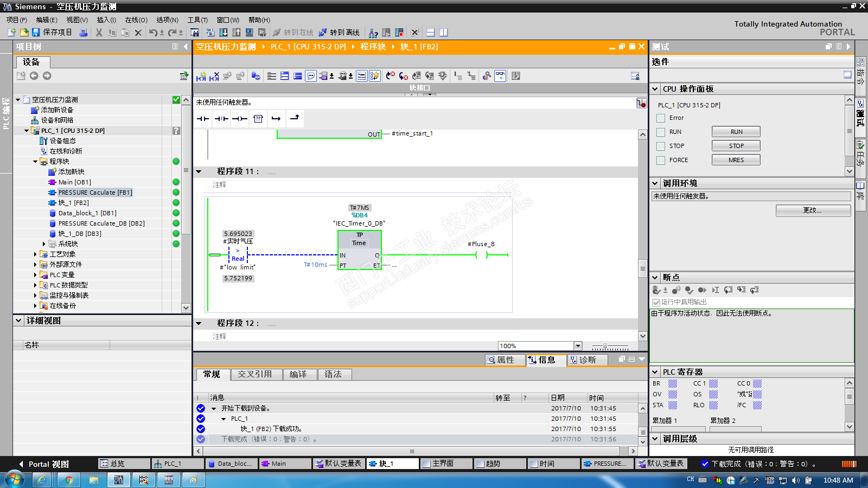Viewport: 868px width, 488px height.
Task: Click the MRES button
Action: coord(736,160)
